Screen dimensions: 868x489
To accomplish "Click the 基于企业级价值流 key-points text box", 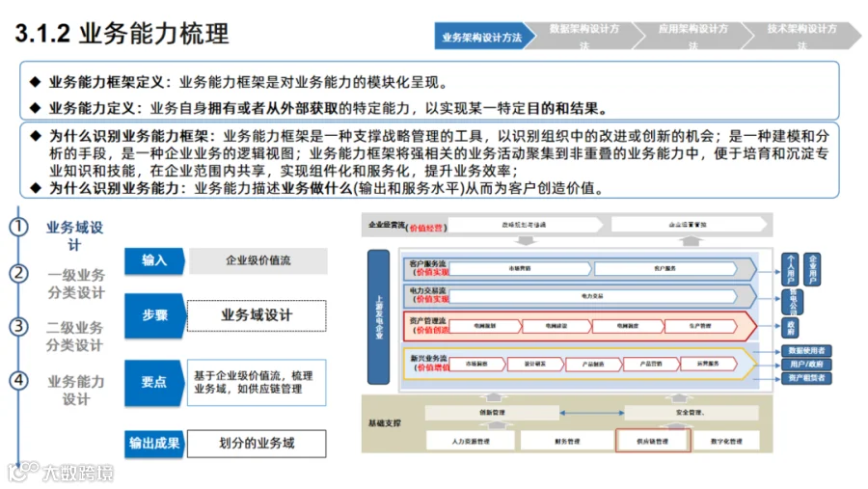I will pos(257,382).
